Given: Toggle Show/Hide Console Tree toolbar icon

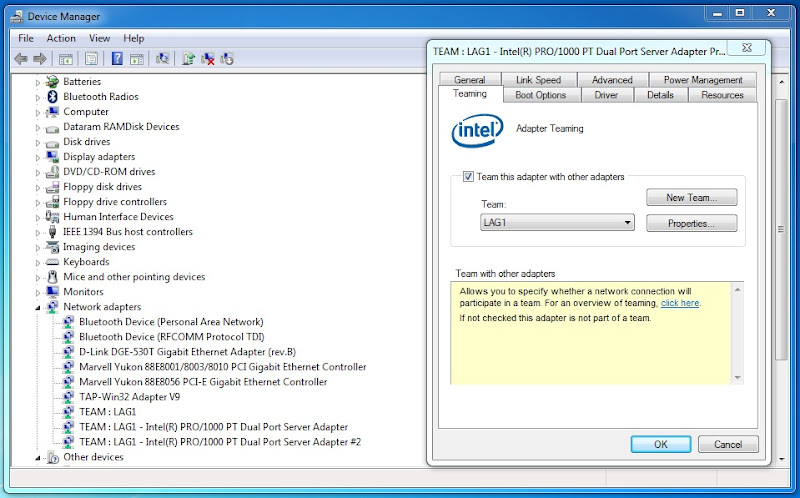Looking at the screenshot, I should tap(66, 59).
